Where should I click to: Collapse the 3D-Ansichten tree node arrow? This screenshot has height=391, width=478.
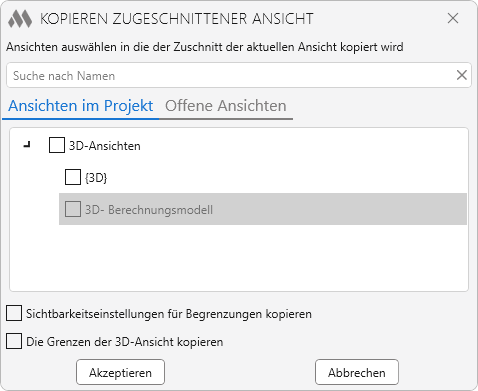pyautogui.click(x=27, y=145)
